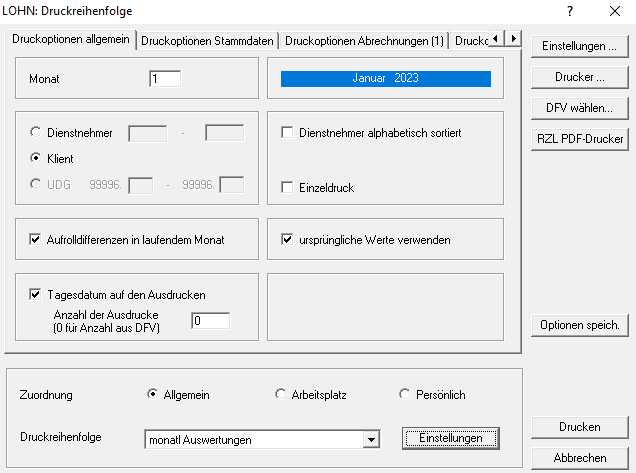Viewport: 636px width, 473px height.
Task: Open Druckoptionen Abrechnungen (1) tab
Action: pyautogui.click(x=364, y=41)
